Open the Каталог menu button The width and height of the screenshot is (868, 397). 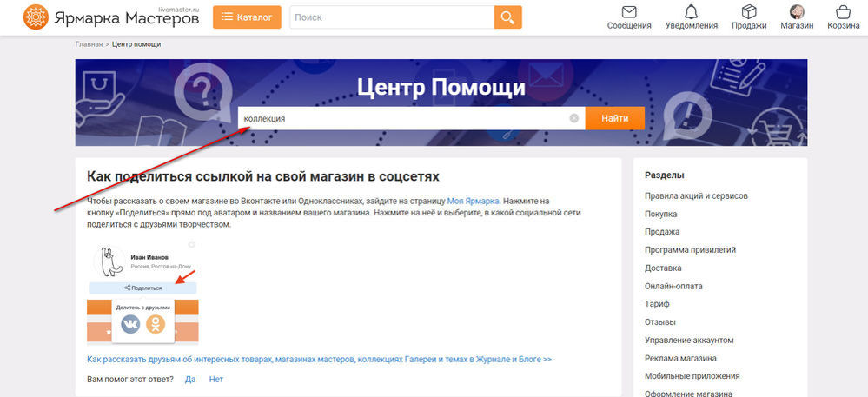point(247,17)
